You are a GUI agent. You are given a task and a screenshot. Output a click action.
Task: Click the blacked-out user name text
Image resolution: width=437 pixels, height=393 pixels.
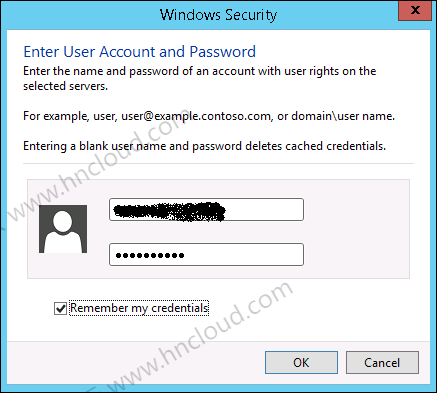pos(169,211)
